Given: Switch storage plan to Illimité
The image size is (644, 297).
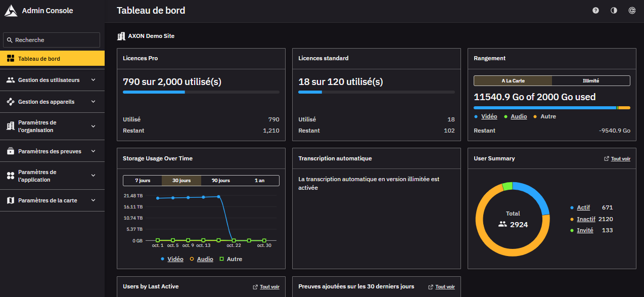Looking at the screenshot, I should (x=590, y=81).
